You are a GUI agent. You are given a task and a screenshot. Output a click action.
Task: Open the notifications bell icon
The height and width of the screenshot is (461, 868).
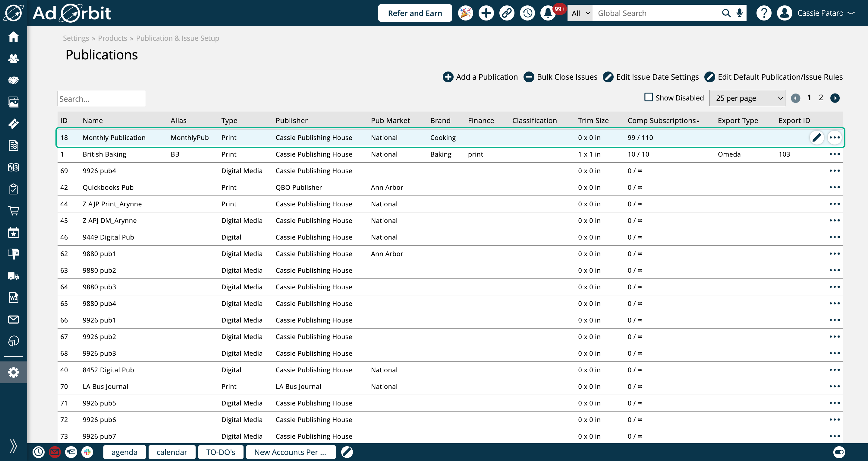548,13
